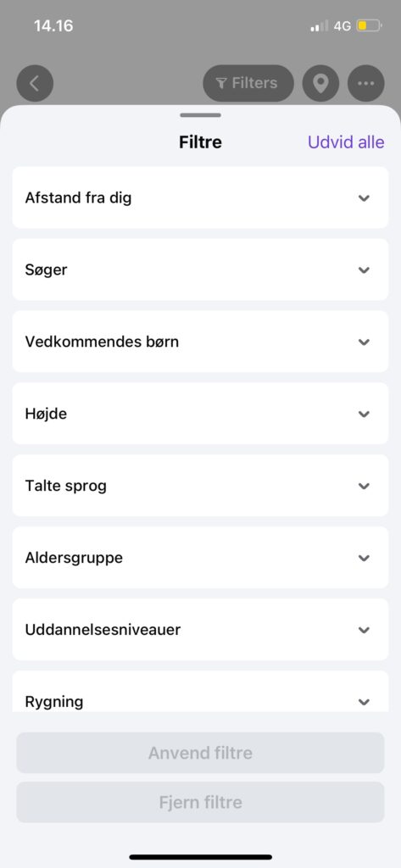Open the map location pin icon
Image resolution: width=401 pixels, height=868 pixels.
click(320, 83)
